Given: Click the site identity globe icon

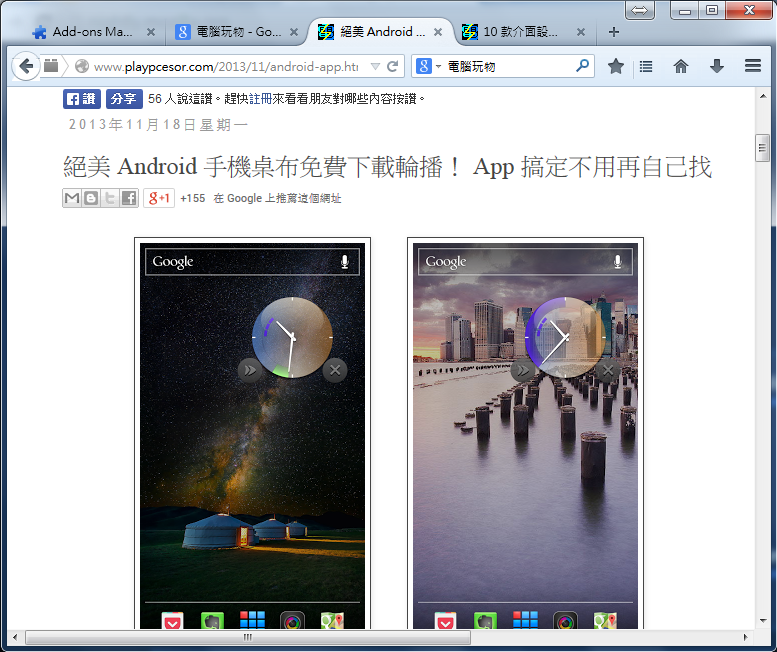Looking at the screenshot, I should click(x=82, y=66).
